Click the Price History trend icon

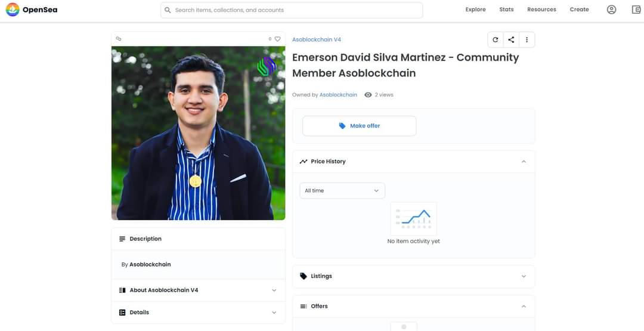(x=303, y=162)
